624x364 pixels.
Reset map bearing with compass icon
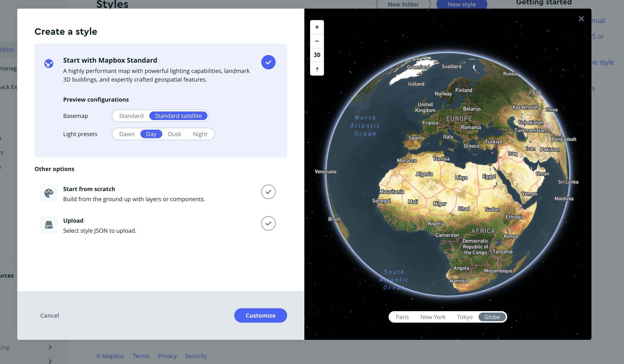(317, 69)
